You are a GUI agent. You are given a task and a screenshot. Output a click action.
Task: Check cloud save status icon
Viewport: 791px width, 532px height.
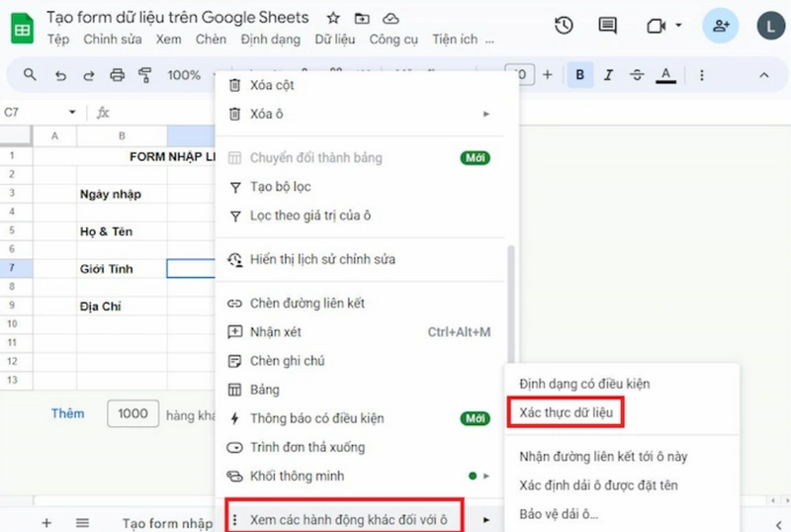[x=391, y=19]
